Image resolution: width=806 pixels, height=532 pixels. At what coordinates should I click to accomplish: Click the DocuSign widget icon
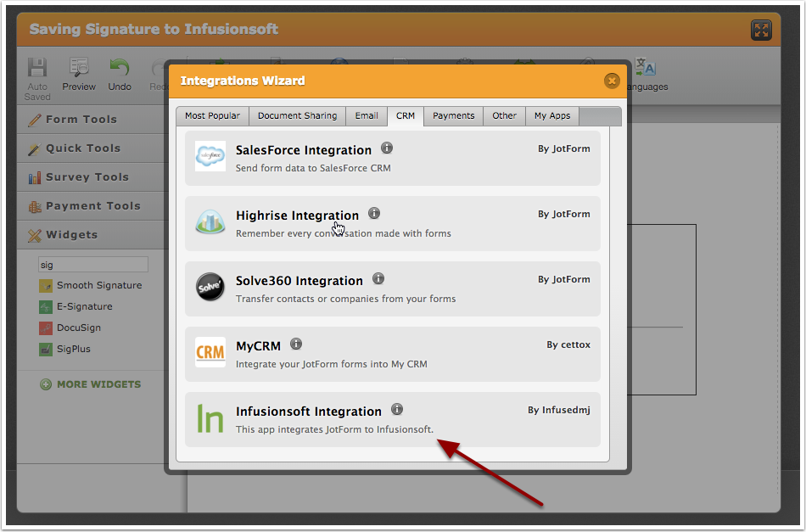46,328
